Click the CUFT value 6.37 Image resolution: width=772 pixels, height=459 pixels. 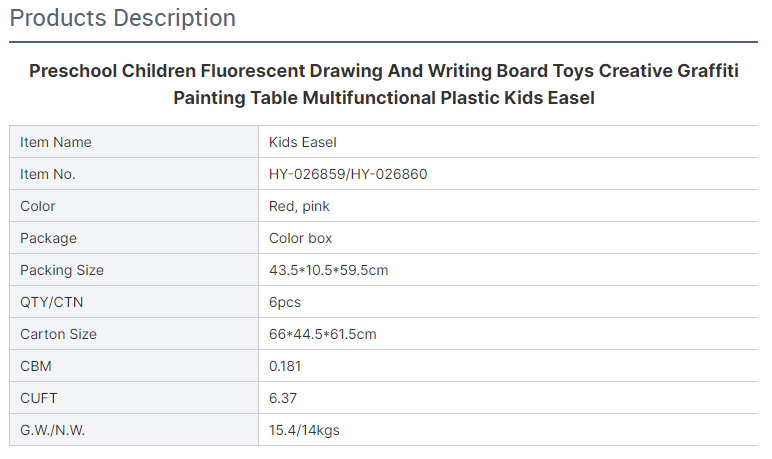283,398
